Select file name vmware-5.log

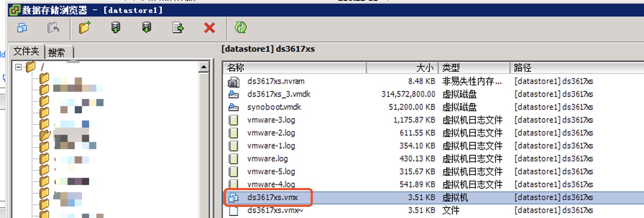pyautogui.click(x=271, y=172)
